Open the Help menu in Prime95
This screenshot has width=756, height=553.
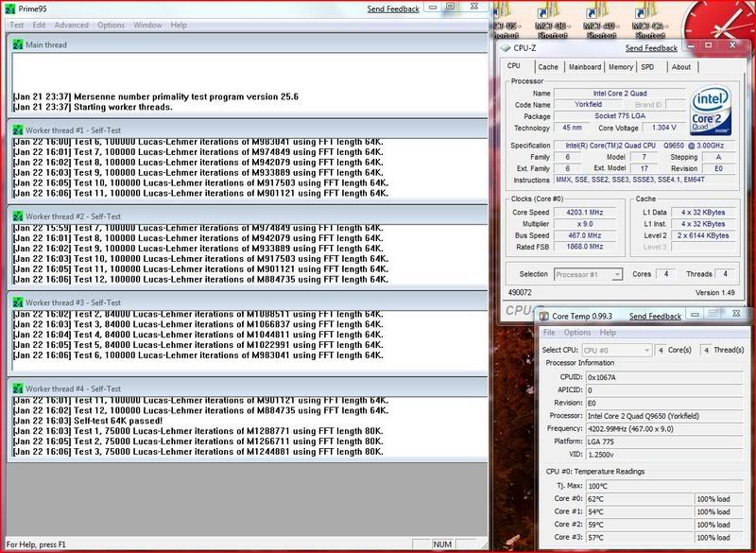point(179,25)
